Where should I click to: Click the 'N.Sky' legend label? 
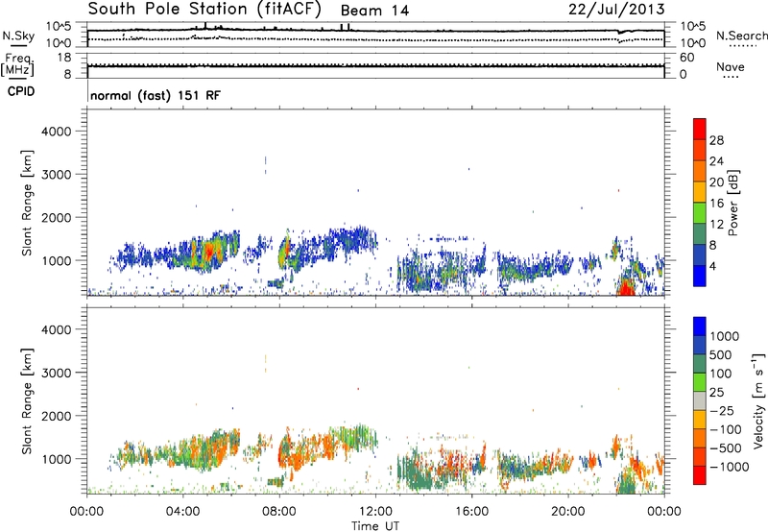(x=18, y=36)
